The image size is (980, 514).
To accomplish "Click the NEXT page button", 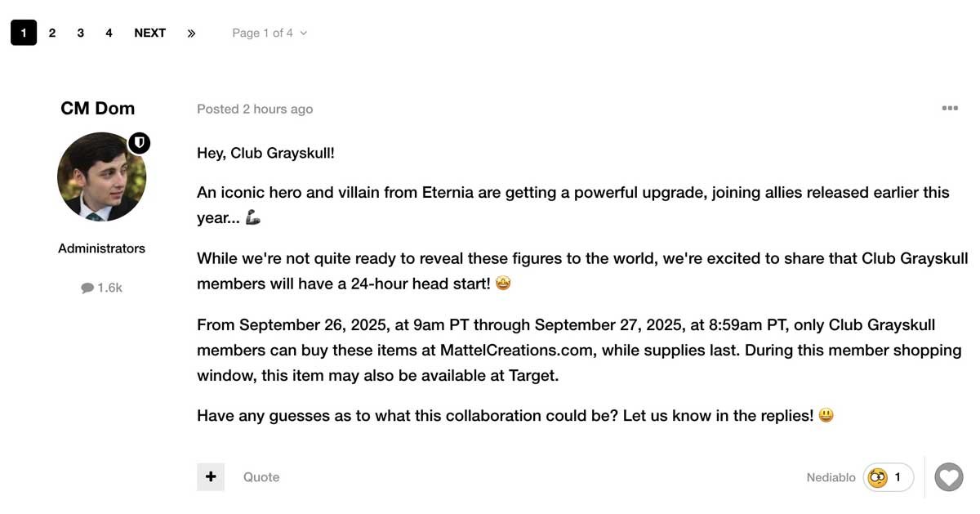I will pos(149,33).
